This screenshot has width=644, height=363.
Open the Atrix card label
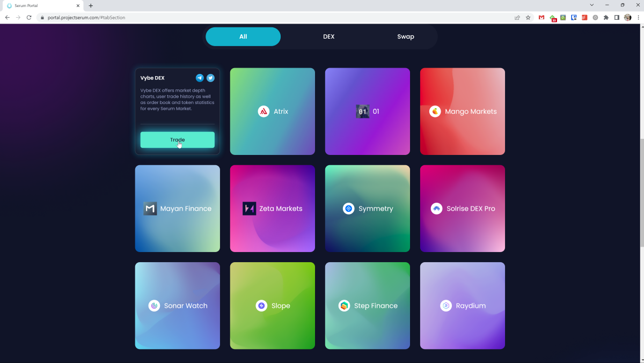pos(281,112)
